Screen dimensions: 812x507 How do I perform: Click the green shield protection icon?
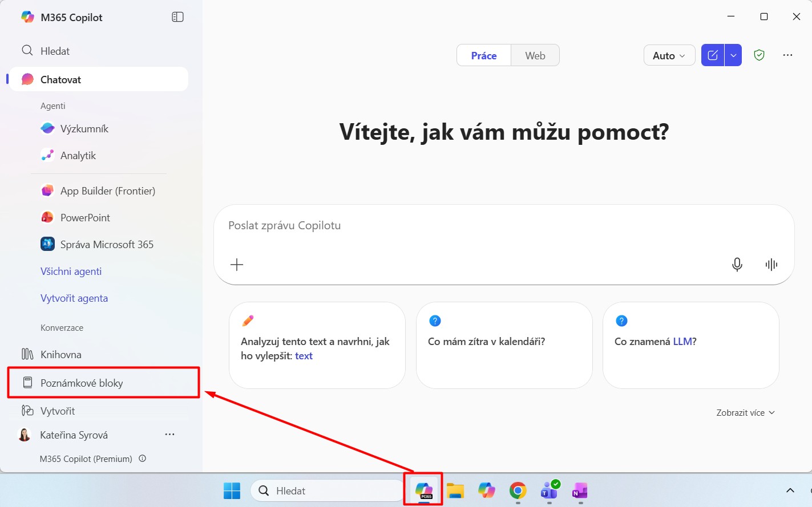pyautogui.click(x=759, y=55)
